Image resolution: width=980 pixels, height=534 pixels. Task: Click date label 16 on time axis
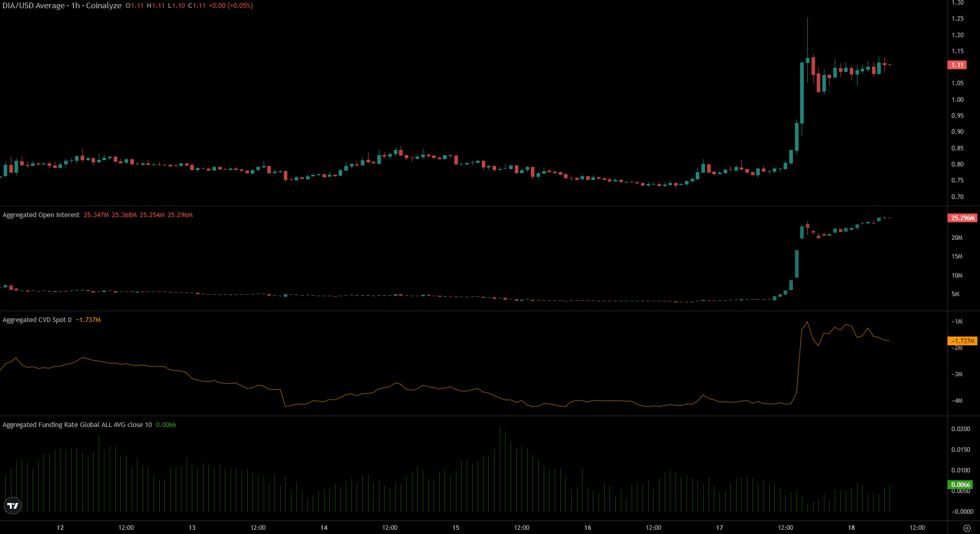[588, 528]
